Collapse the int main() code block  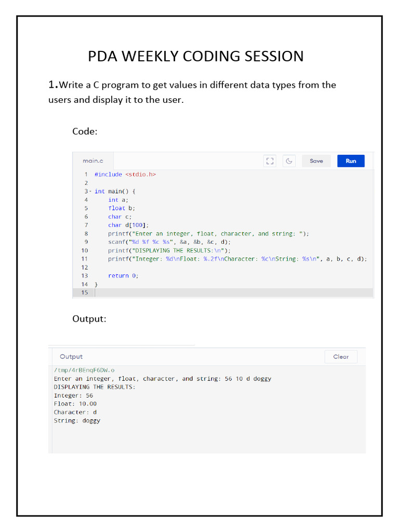90,191
